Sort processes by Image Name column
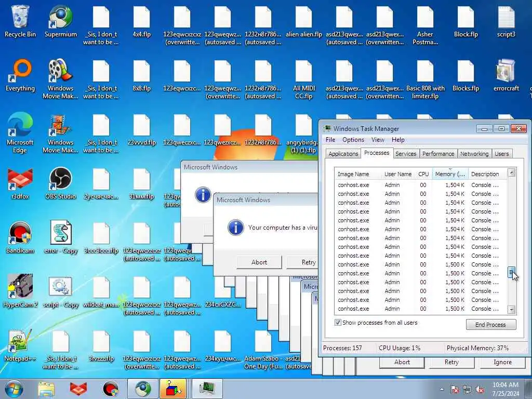This screenshot has height=399, width=532. pos(357,174)
